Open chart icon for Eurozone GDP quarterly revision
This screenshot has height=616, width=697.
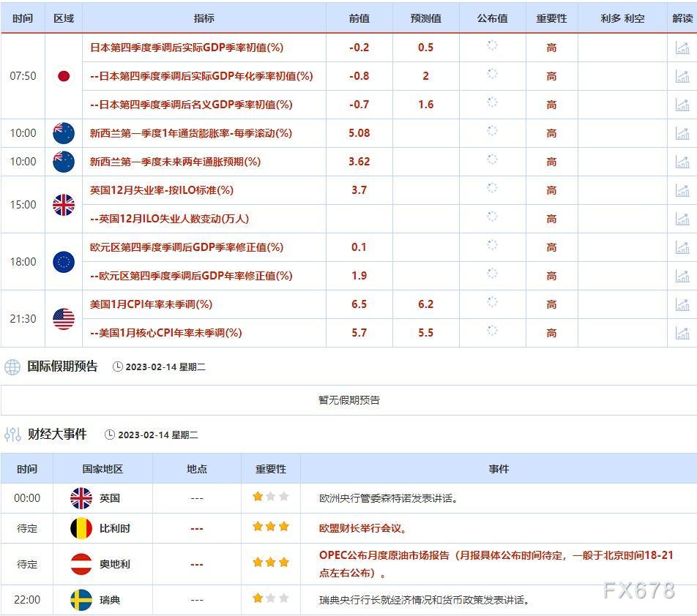[x=682, y=247]
